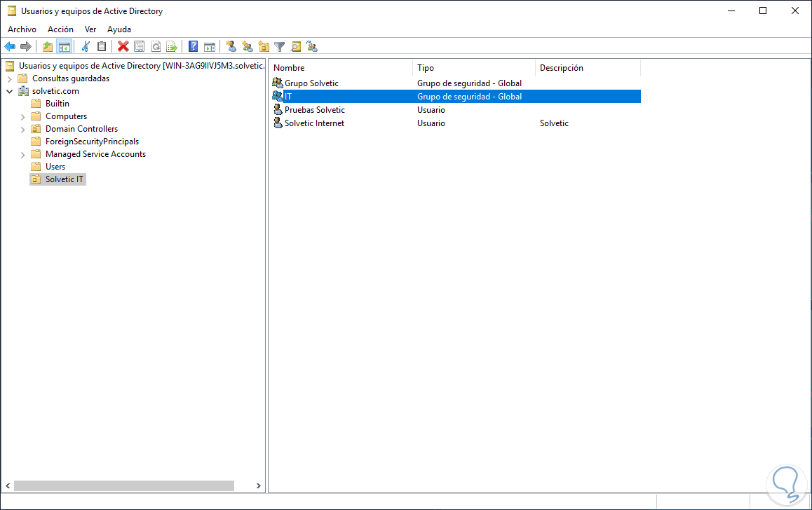
Task: Expand the Managed Service Accounts node
Action: pyautogui.click(x=22, y=155)
